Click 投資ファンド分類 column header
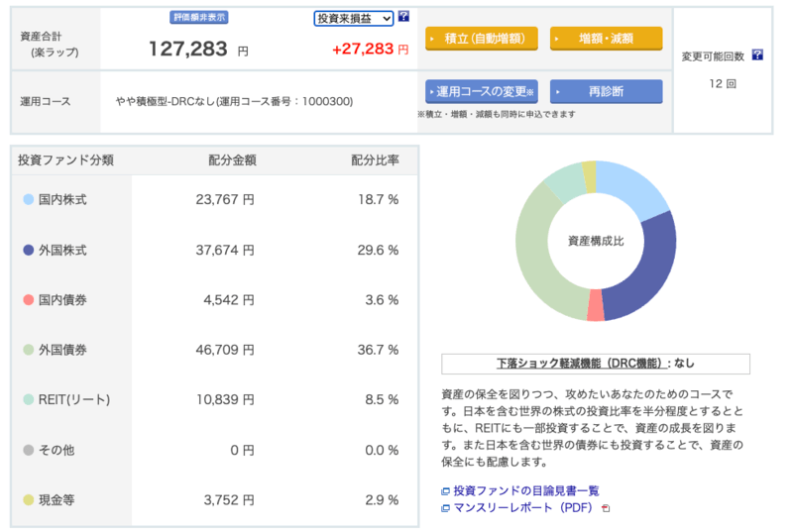The height and width of the screenshot is (532, 793). coord(65,160)
